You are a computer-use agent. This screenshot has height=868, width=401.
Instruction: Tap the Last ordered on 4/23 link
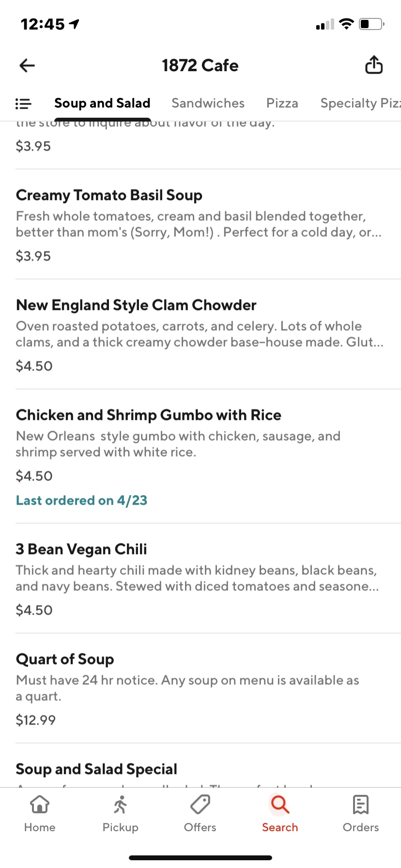(81, 500)
